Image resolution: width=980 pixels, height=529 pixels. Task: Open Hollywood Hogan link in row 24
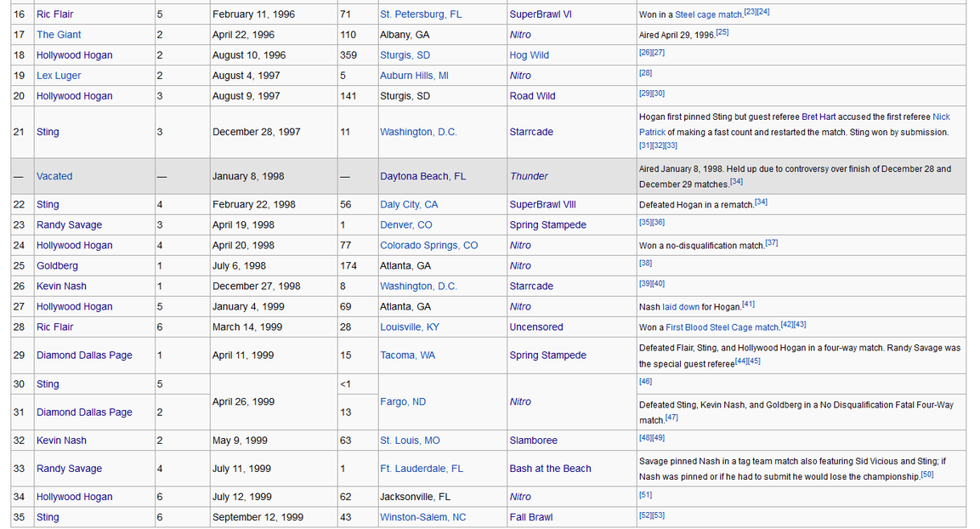[x=75, y=245]
